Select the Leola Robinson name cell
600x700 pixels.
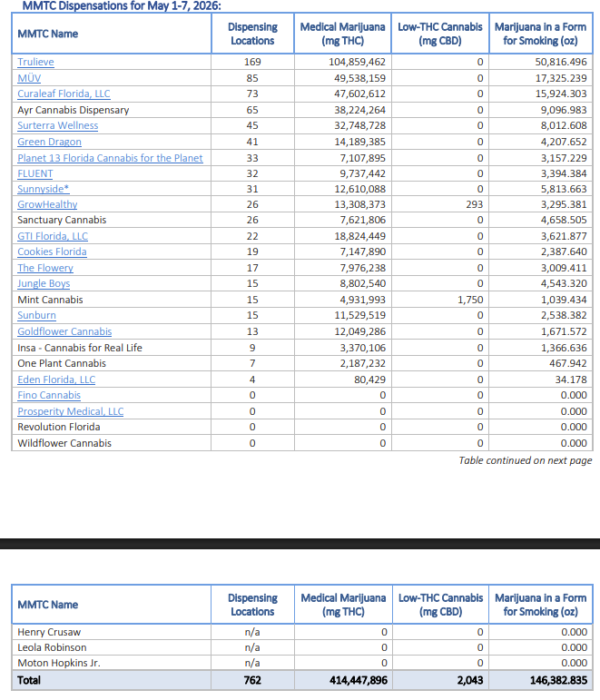click(112, 647)
